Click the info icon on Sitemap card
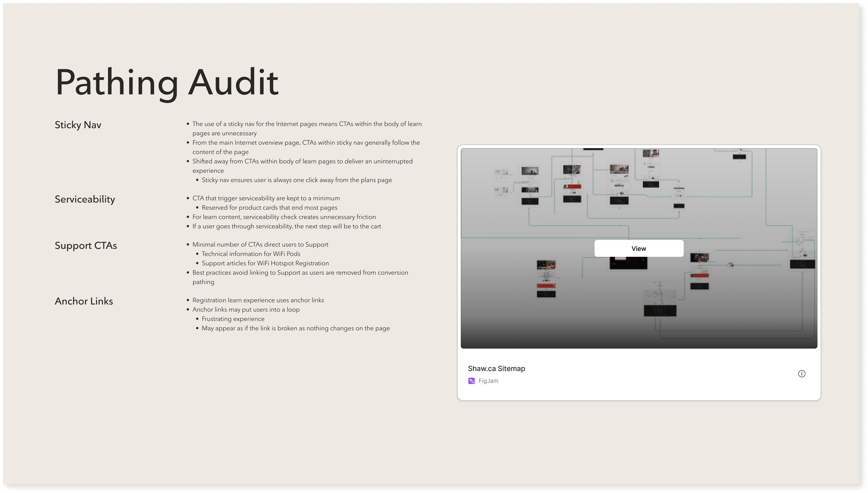868x493 pixels. click(x=802, y=374)
